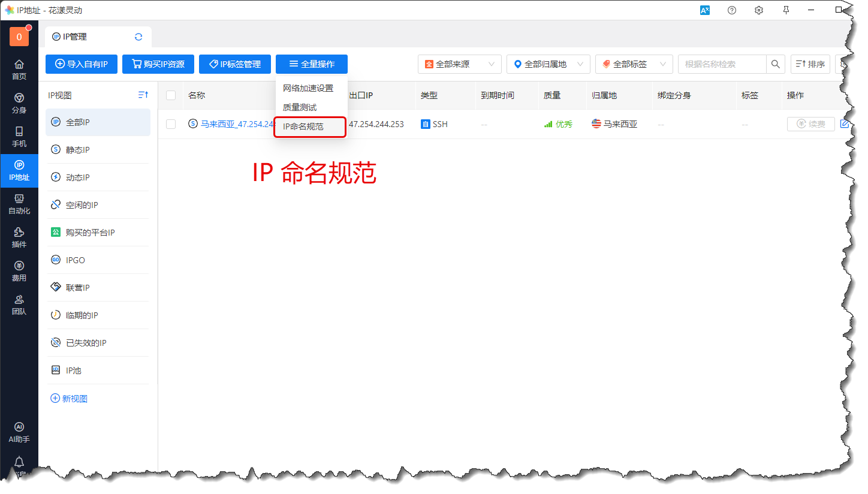Click the 排序 sort button
Screen dimensions: 868x494
pyautogui.click(x=810, y=64)
